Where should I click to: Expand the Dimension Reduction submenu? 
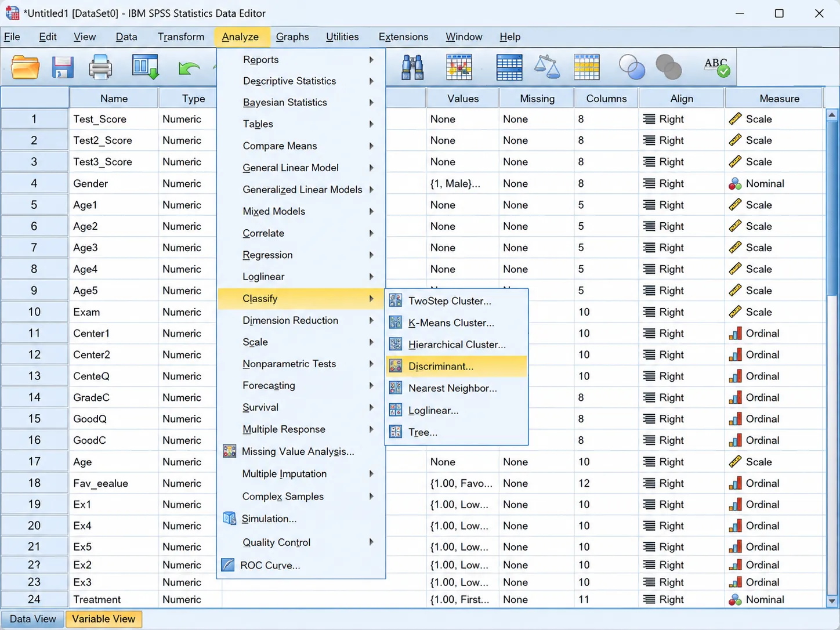(x=301, y=320)
